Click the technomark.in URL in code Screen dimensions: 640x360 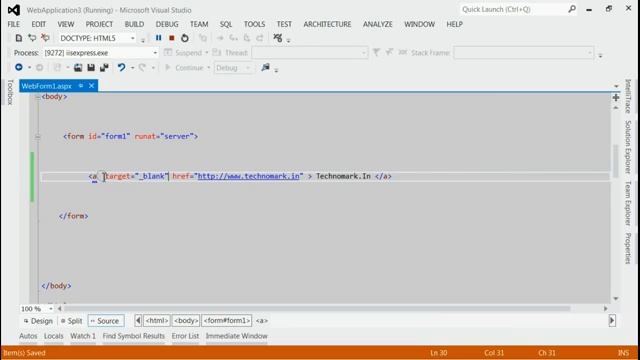click(249, 176)
